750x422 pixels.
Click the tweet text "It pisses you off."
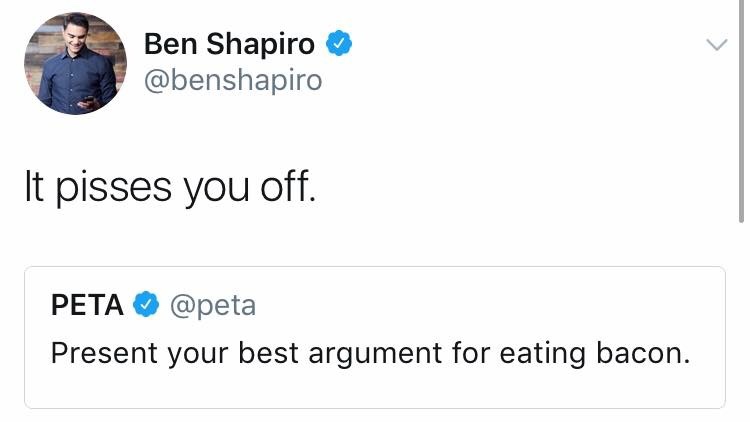pyautogui.click(x=169, y=187)
